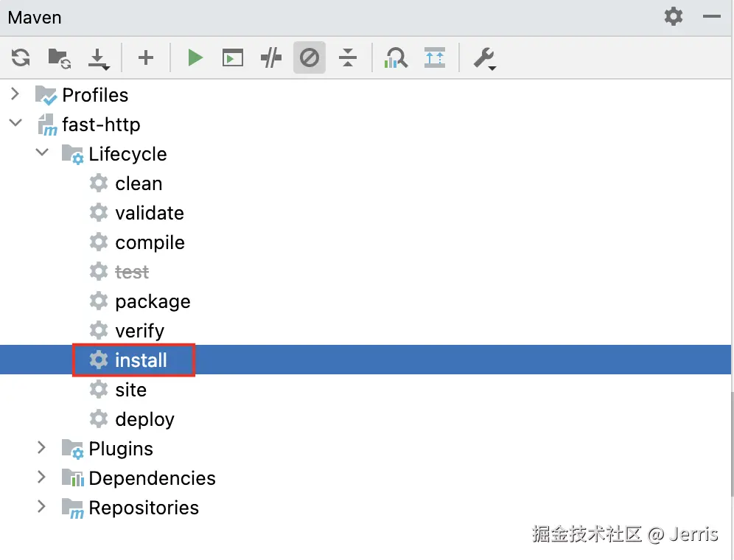
Task: Collapse the Lifecycle node
Action: tap(42, 153)
